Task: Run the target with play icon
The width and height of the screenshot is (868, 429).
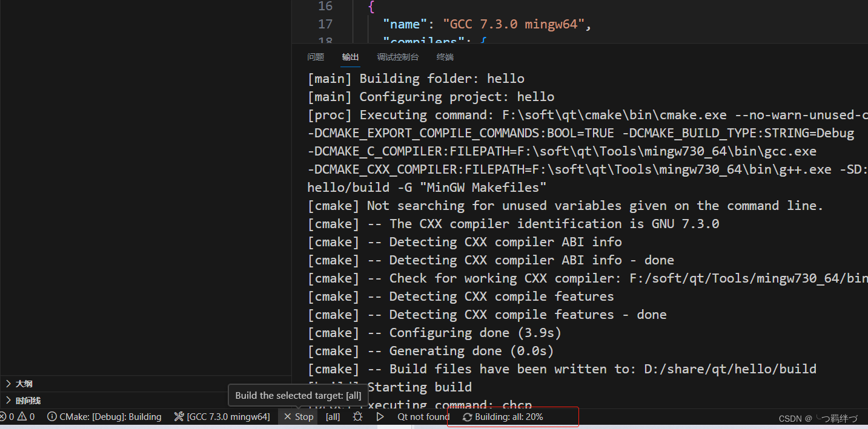Action: click(380, 416)
